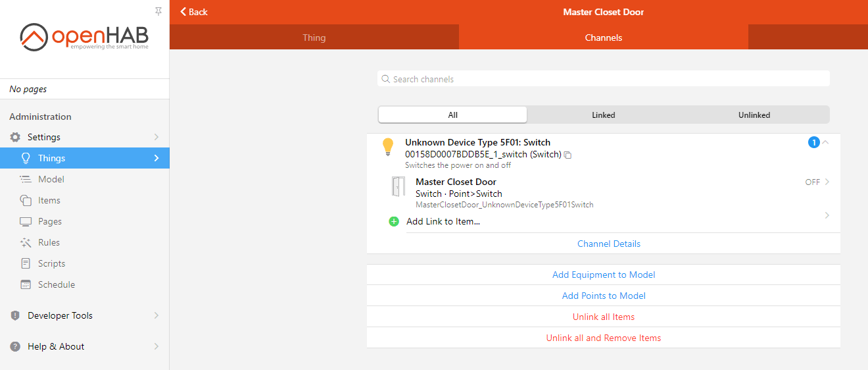Click the pin sidebar icon
This screenshot has height=370, width=868.
158,11
